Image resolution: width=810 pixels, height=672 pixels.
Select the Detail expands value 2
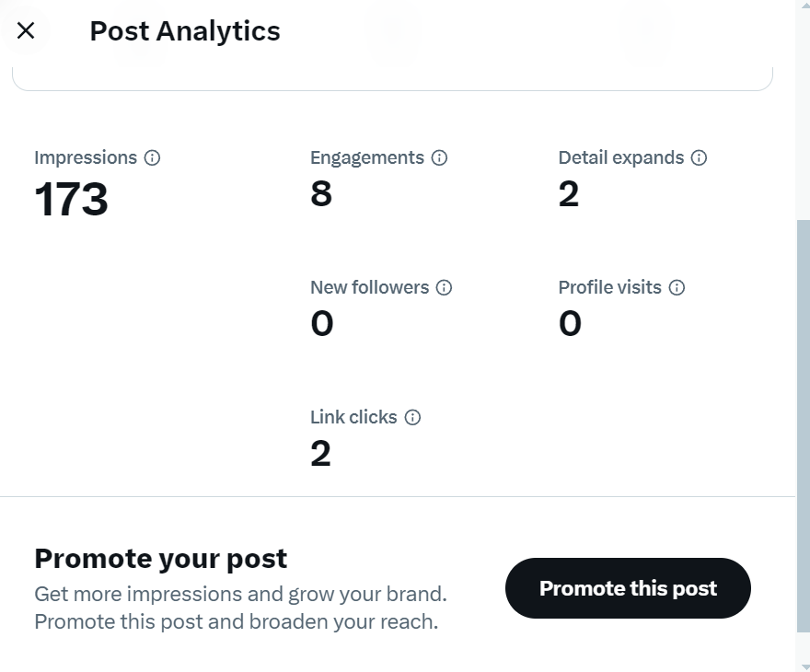point(568,194)
